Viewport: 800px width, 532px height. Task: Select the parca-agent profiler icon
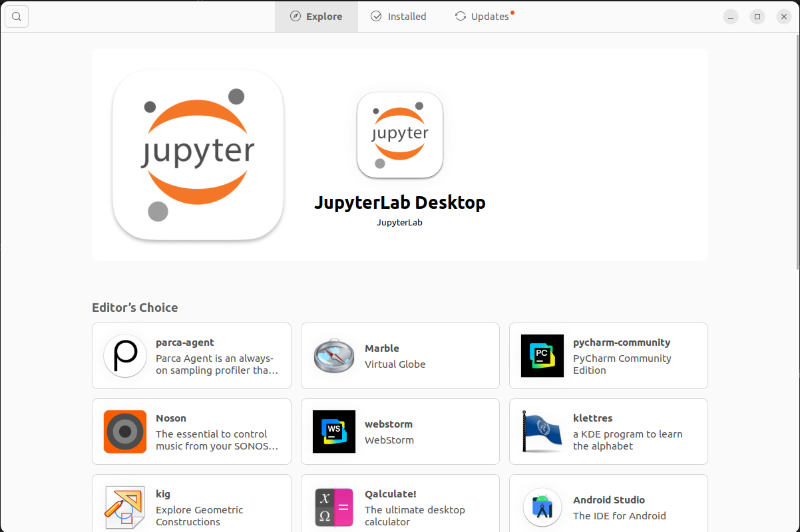pos(125,356)
